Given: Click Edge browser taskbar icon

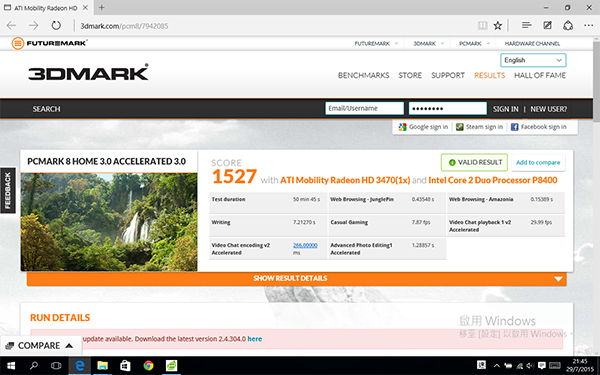Looking at the screenshot, I should click(x=80, y=366).
